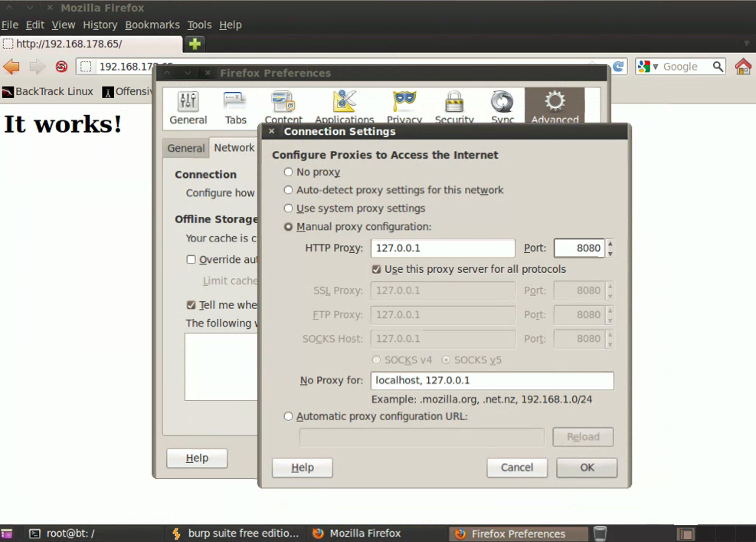Viewport: 756px width, 542px height.
Task: Click BackTrack Linux bookmark
Action: pyautogui.click(x=47, y=92)
